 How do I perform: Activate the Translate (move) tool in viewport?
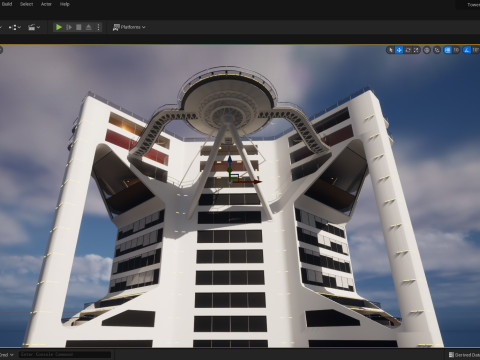399,50
